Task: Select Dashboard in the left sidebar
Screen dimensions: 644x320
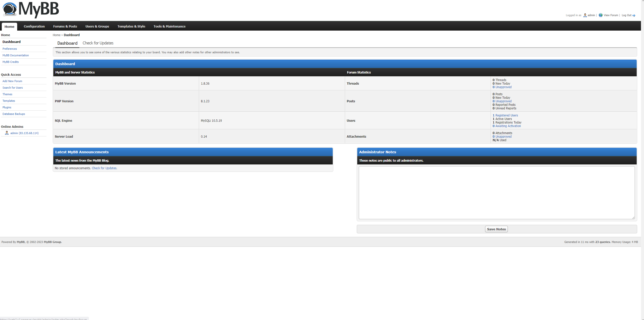Action: coord(12,42)
